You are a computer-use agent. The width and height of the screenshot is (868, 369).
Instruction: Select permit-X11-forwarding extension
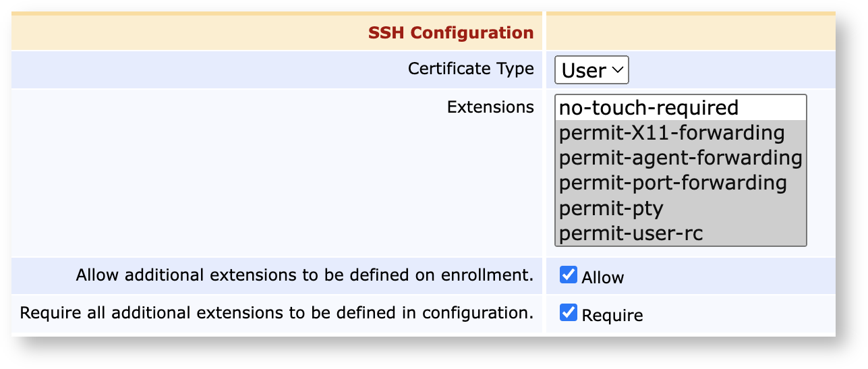click(x=681, y=133)
